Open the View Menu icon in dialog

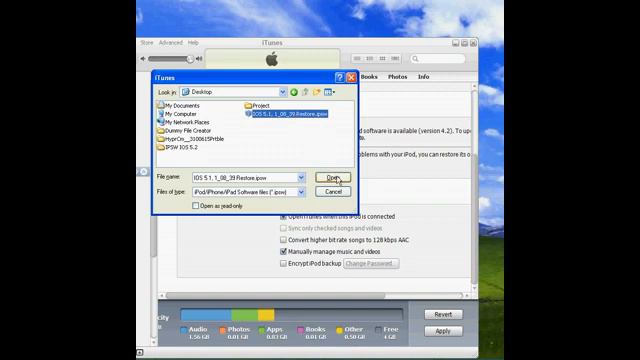point(329,92)
